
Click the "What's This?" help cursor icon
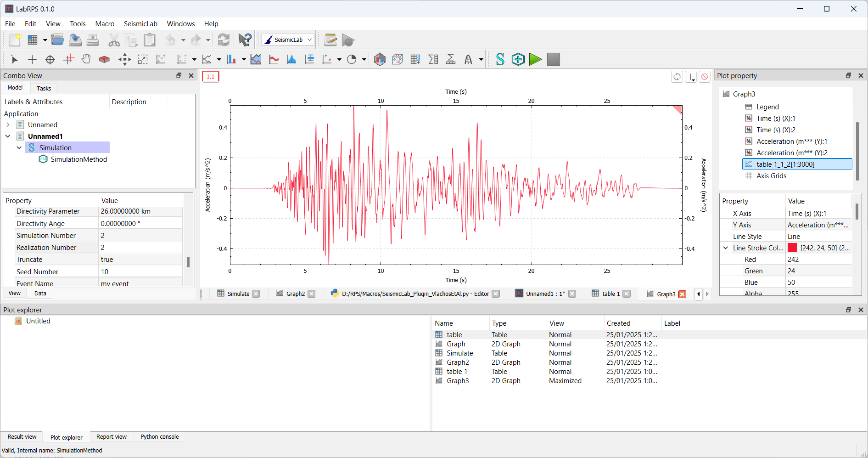coord(245,40)
